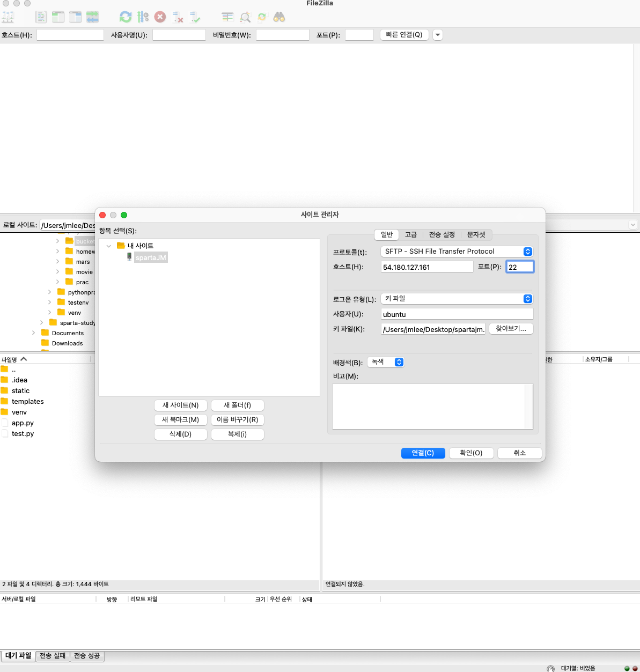The height and width of the screenshot is (672, 640).
Task: Select the static folder in file list
Action: 20,390
